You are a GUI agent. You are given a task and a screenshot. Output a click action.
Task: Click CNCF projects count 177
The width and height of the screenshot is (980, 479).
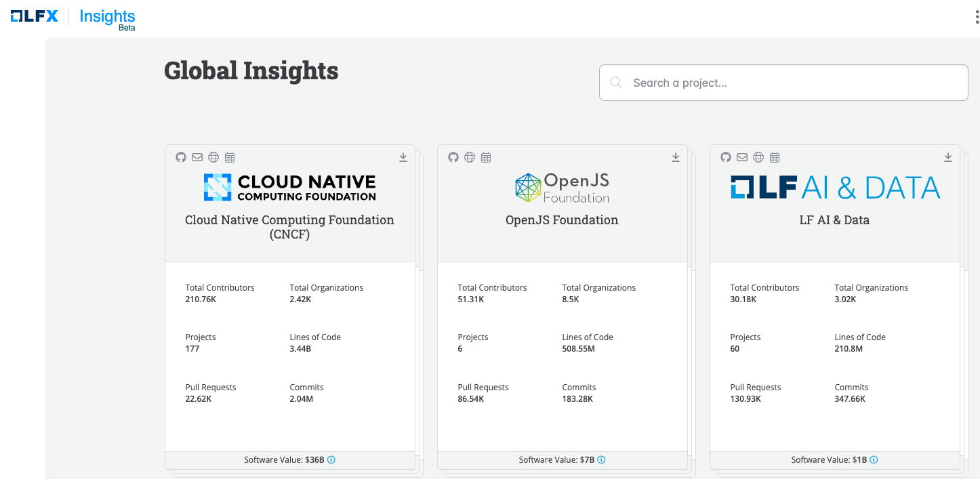click(192, 349)
